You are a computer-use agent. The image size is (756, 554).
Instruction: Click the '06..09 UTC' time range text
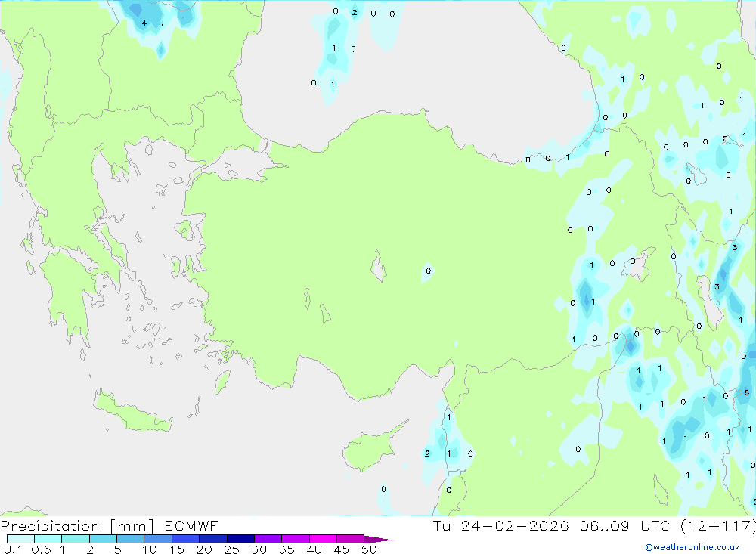625,525
